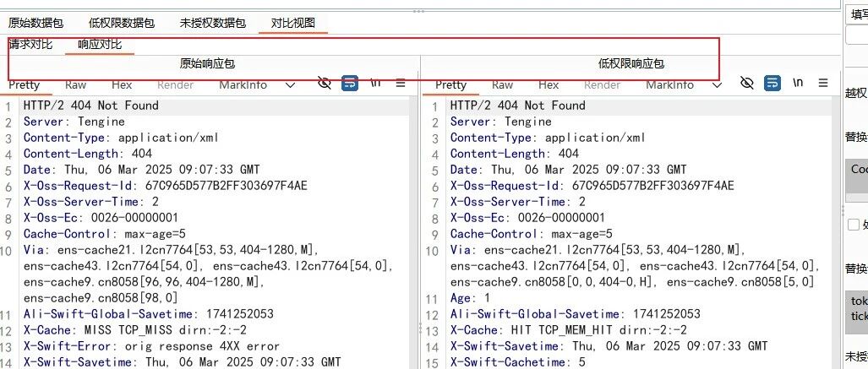Viewport: 868px width, 369px height.
Task: Open the 请求对比 sub-tab
Action: coord(30,44)
